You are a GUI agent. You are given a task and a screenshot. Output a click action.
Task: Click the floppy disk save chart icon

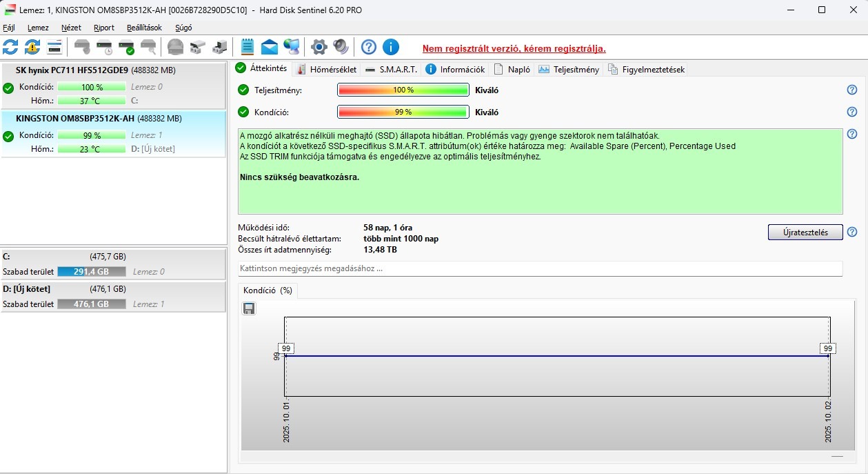click(249, 308)
